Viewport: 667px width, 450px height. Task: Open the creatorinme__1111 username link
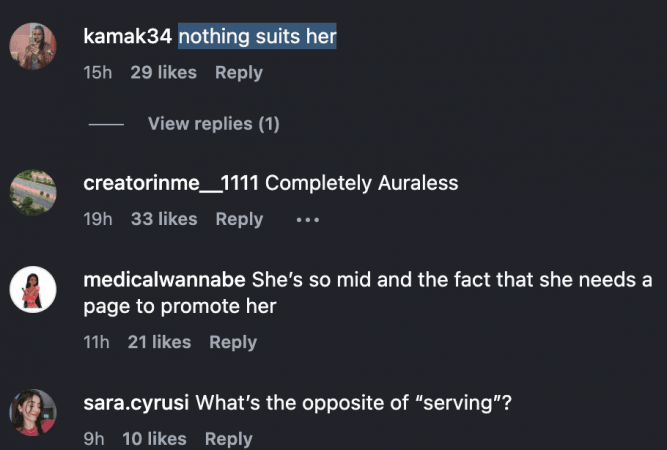click(172, 184)
